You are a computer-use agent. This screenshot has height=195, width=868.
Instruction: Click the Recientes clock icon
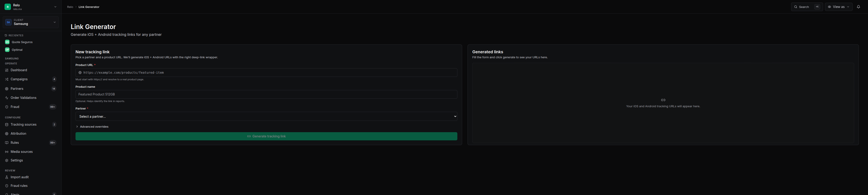(x=6, y=35)
